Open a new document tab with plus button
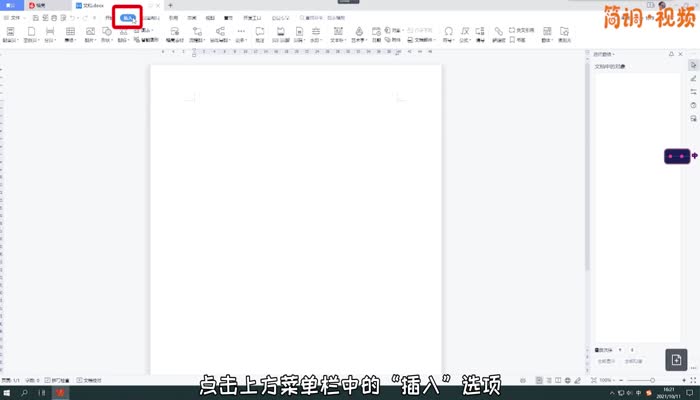The image size is (700, 400). click(170, 6)
